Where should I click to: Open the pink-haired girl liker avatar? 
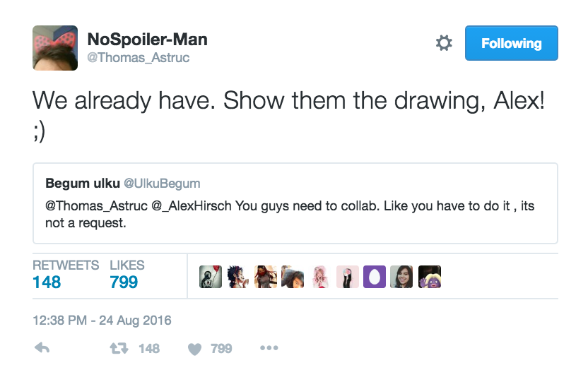coord(320,277)
